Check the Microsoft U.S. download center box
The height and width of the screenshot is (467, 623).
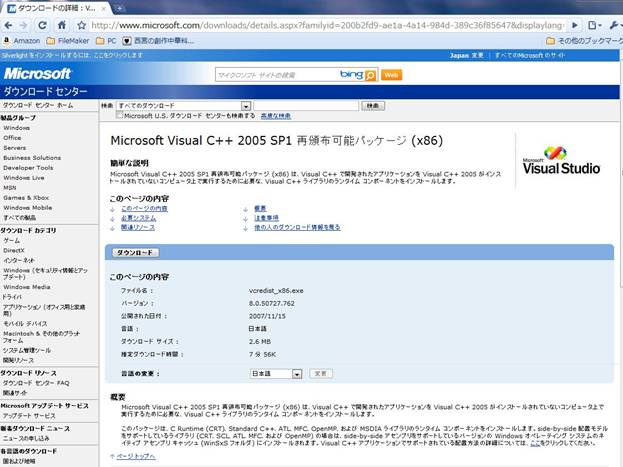119,115
